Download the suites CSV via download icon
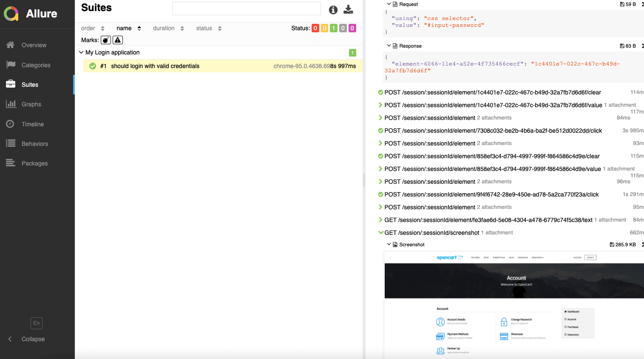Image resolution: width=644 pixels, height=359 pixels. 348,10
